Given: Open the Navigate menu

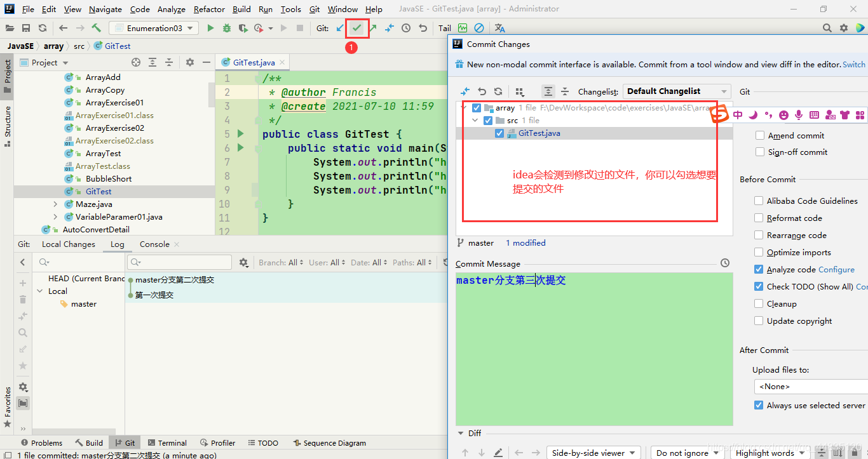Looking at the screenshot, I should coord(105,10).
